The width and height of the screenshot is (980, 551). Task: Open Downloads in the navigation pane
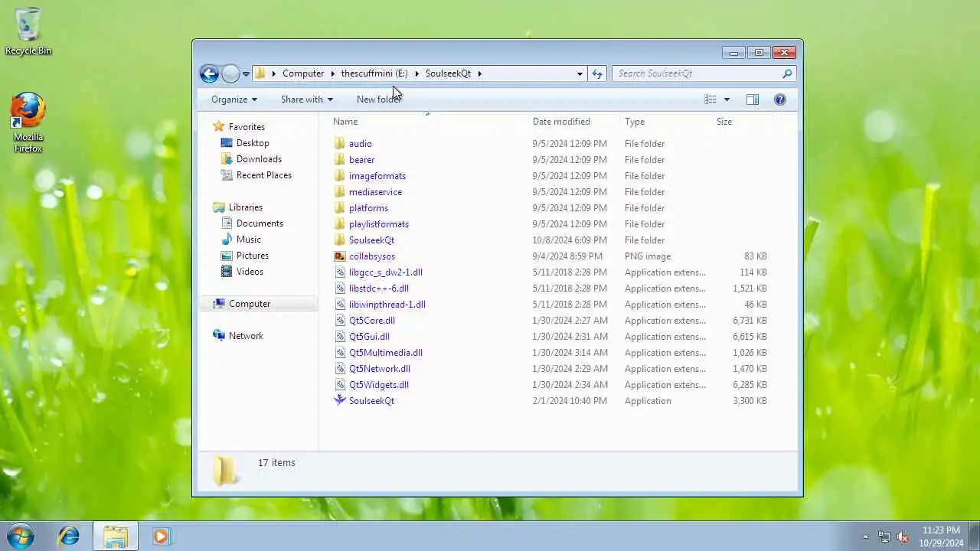pyautogui.click(x=259, y=159)
